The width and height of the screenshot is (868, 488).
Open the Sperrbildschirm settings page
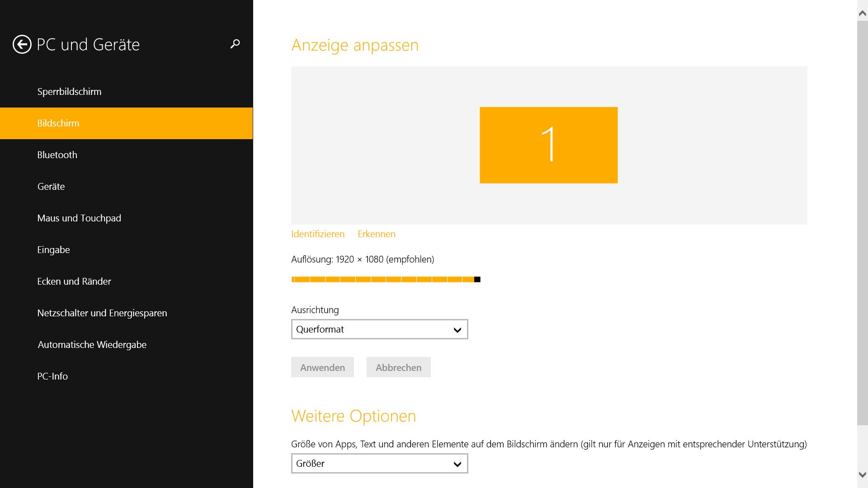pos(69,92)
